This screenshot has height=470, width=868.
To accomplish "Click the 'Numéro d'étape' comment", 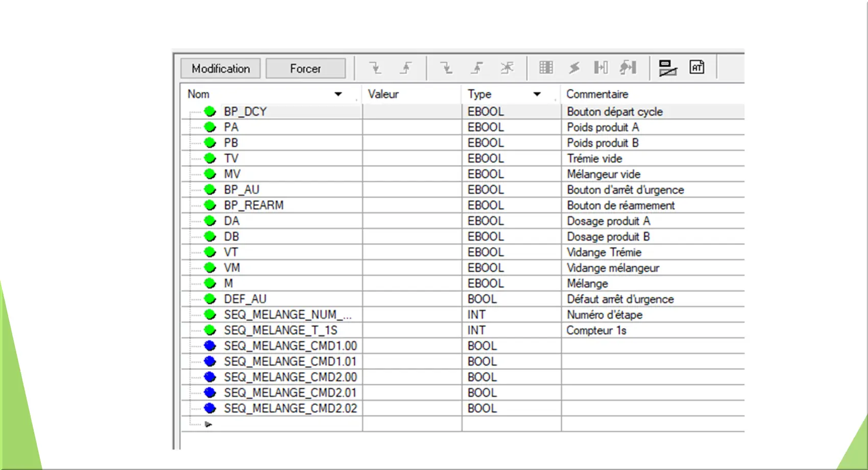I will [x=605, y=315].
